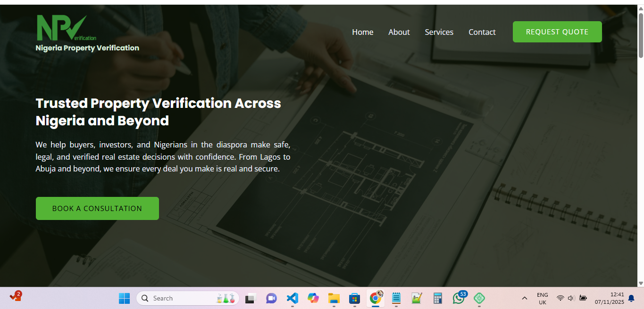Expand hidden tray icons with the chevron

pyautogui.click(x=524, y=298)
